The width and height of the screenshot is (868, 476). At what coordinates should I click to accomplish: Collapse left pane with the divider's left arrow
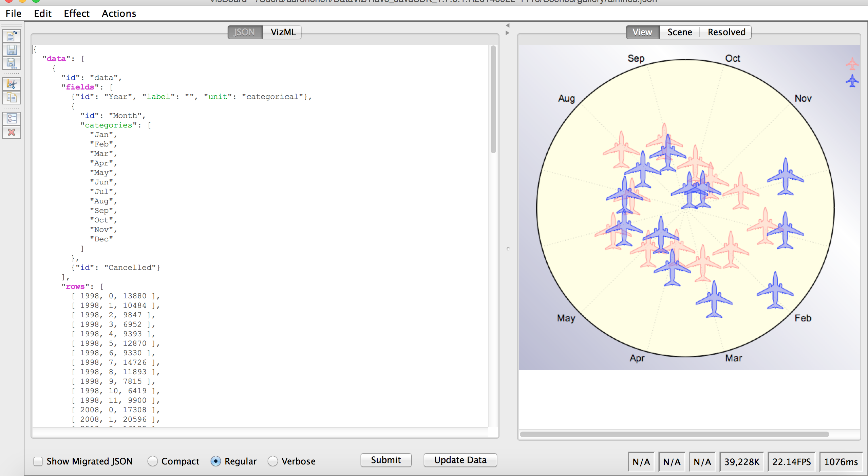coord(508,25)
